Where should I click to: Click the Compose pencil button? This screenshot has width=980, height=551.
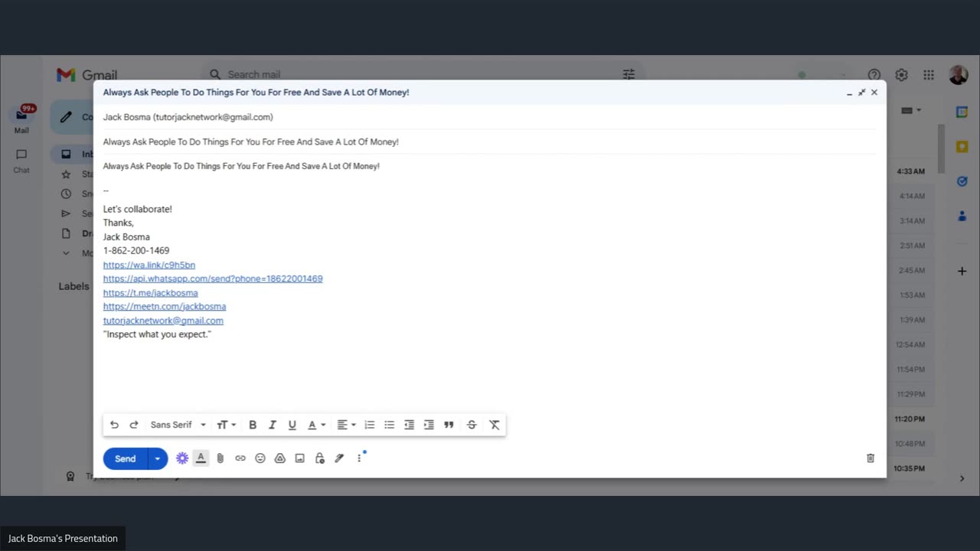[72, 117]
